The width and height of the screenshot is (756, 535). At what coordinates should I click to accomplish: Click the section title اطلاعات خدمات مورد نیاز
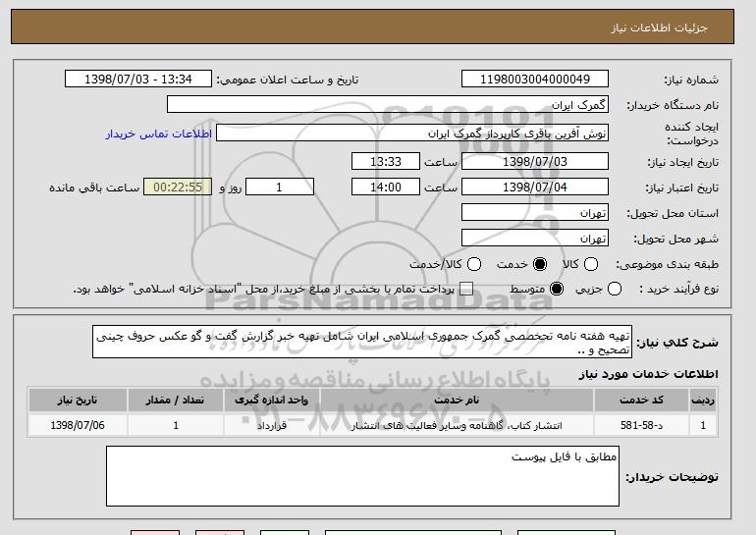[648, 374]
